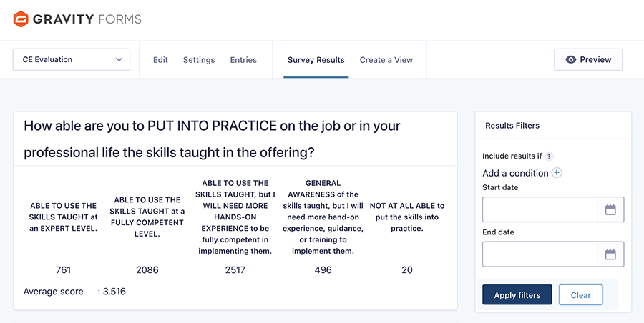Click the Clear filters button

[x=580, y=295]
